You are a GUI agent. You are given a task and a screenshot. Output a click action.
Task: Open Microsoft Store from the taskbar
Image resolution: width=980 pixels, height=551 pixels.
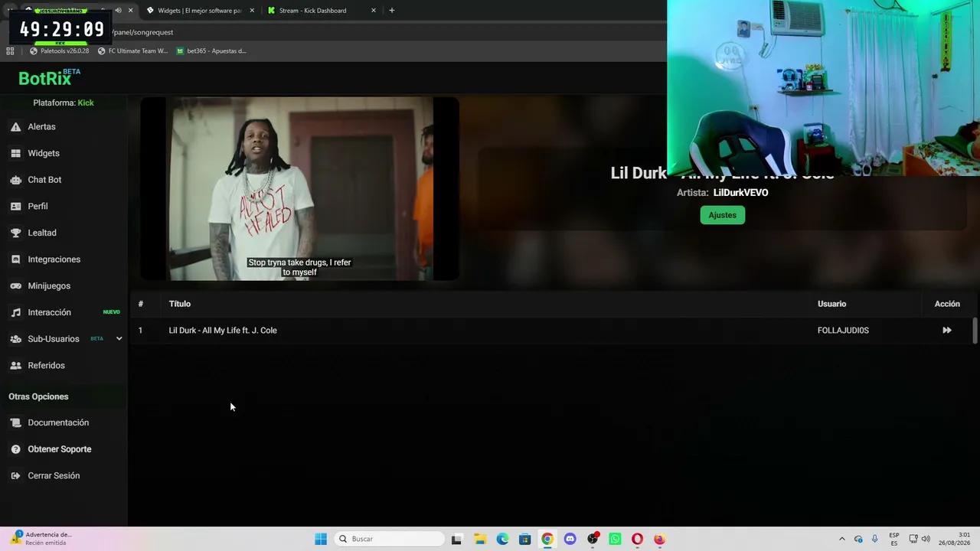[524, 539]
